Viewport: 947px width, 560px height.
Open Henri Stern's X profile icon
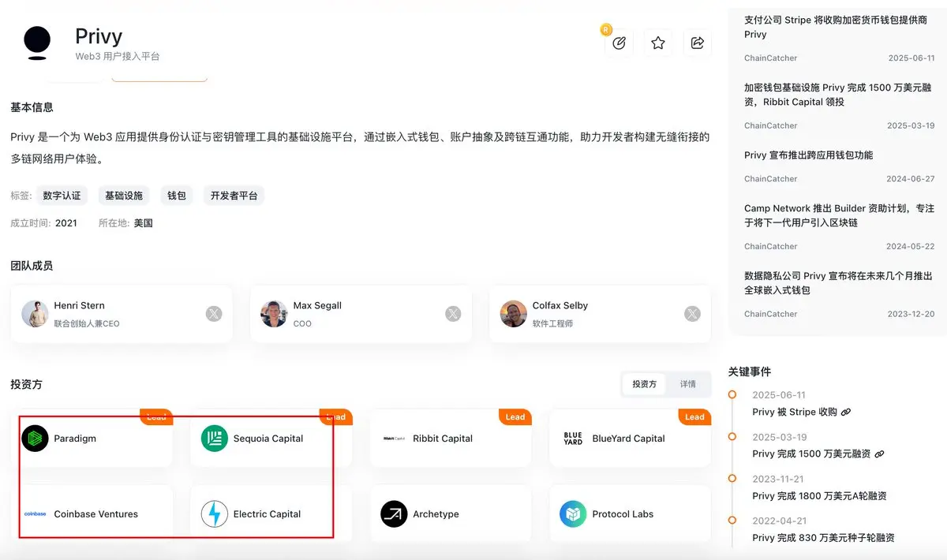214,314
